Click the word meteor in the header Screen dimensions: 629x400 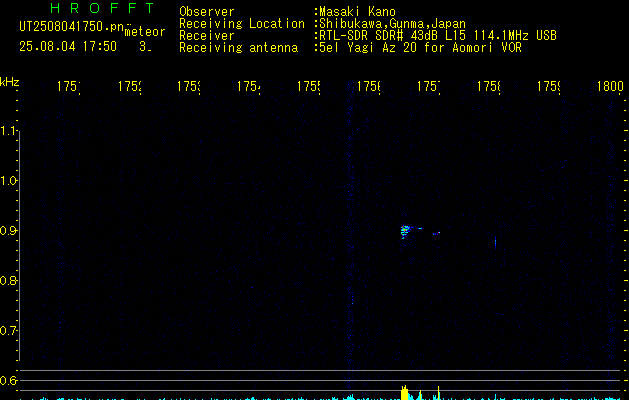(x=145, y=32)
